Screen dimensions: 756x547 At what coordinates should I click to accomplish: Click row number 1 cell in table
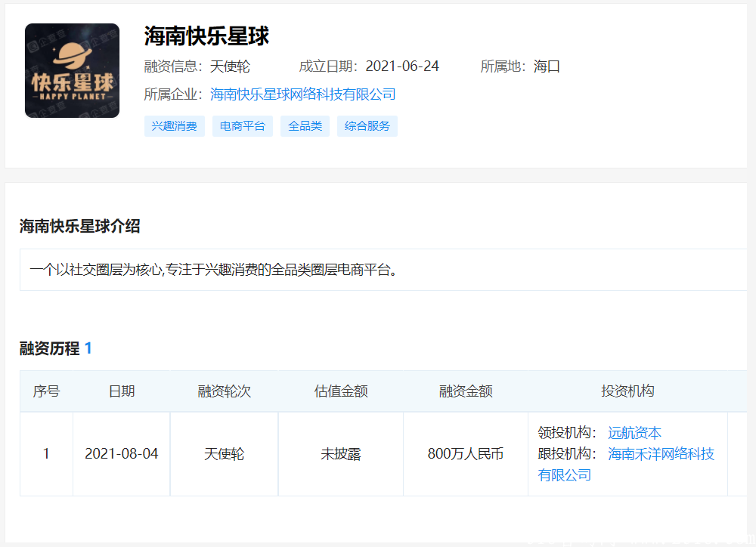coord(46,454)
